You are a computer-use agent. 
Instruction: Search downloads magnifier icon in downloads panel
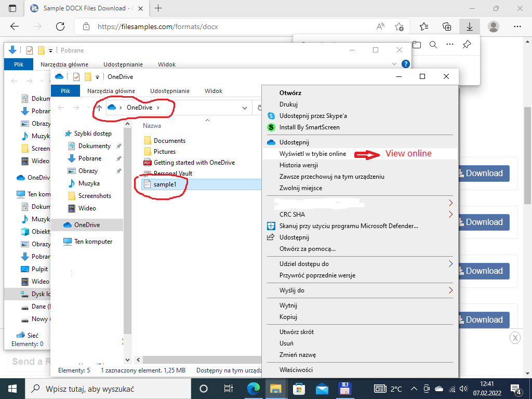point(433,45)
